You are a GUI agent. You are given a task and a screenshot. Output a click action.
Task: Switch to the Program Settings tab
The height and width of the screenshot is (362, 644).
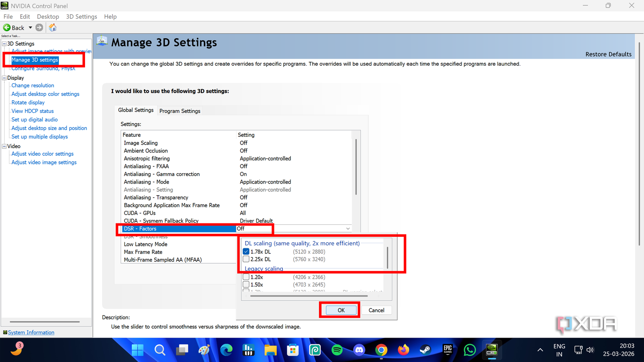pos(180,111)
